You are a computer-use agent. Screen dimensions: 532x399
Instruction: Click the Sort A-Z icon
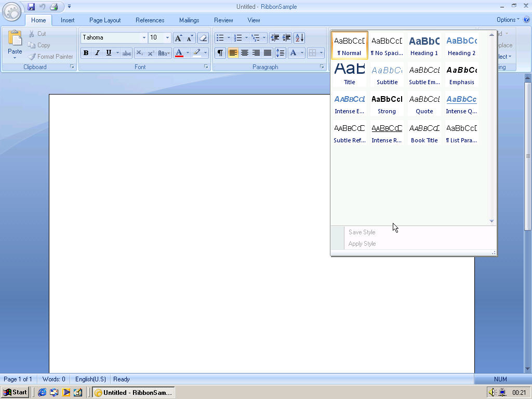pyautogui.click(x=299, y=38)
